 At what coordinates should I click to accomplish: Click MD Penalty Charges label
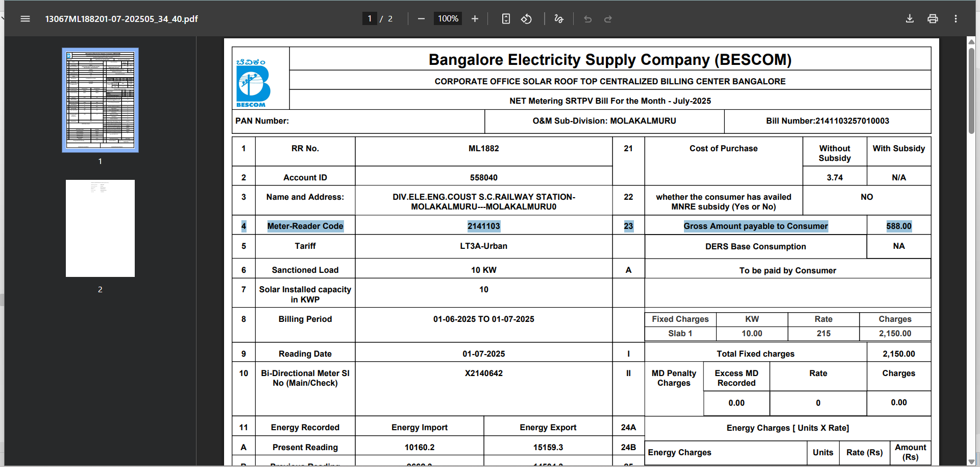[x=674, y=378]
